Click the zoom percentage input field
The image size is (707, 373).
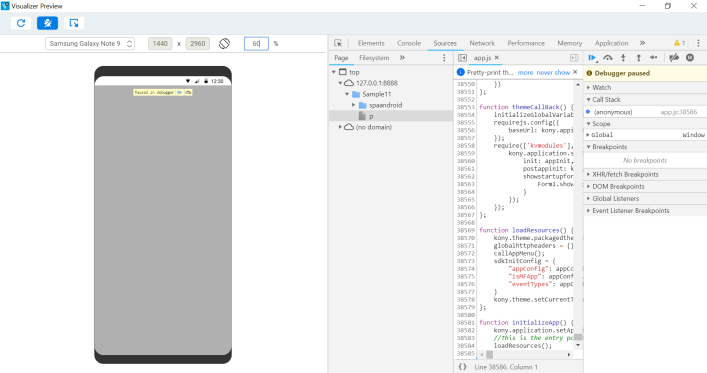(256, 44)
